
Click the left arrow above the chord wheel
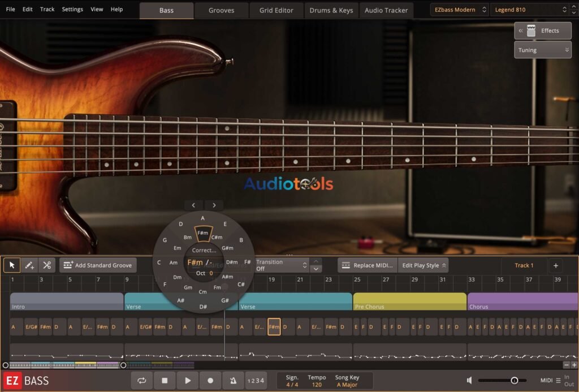[x=193, y=205]
